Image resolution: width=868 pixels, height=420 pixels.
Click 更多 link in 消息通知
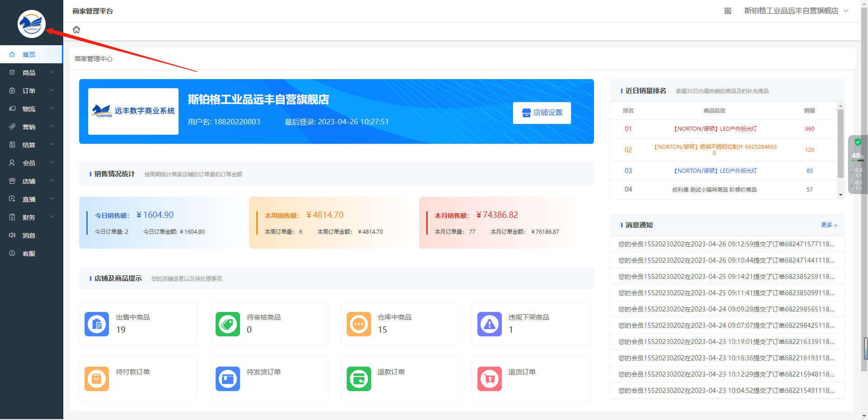(x=829, y=225)
